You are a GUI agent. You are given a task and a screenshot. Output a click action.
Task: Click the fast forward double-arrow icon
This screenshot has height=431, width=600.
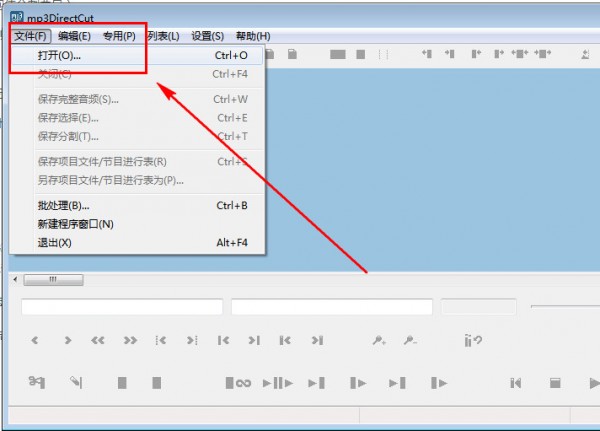pos(130,340)
